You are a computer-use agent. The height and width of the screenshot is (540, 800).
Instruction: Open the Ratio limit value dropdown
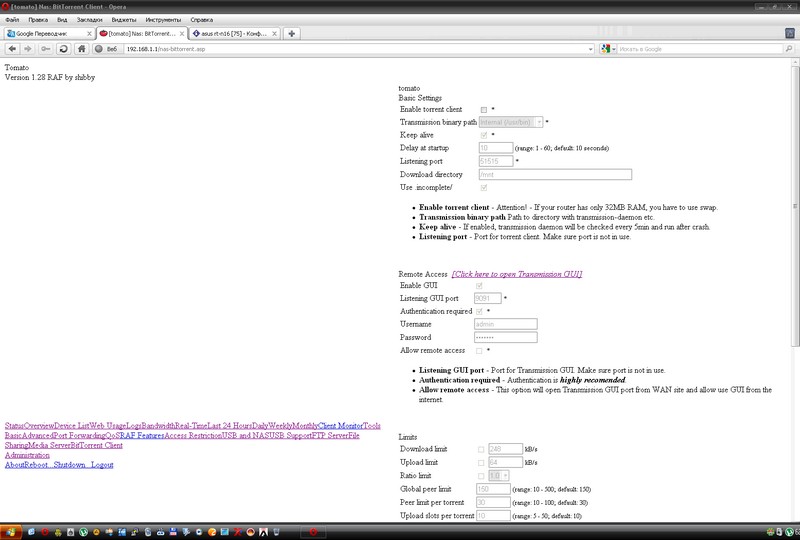click(x=498, y=476)
